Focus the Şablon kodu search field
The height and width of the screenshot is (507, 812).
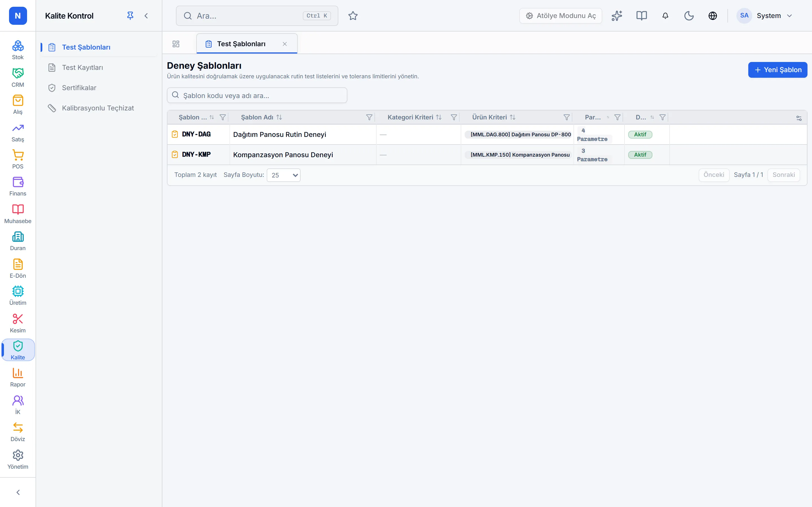[x=257, y=95]
